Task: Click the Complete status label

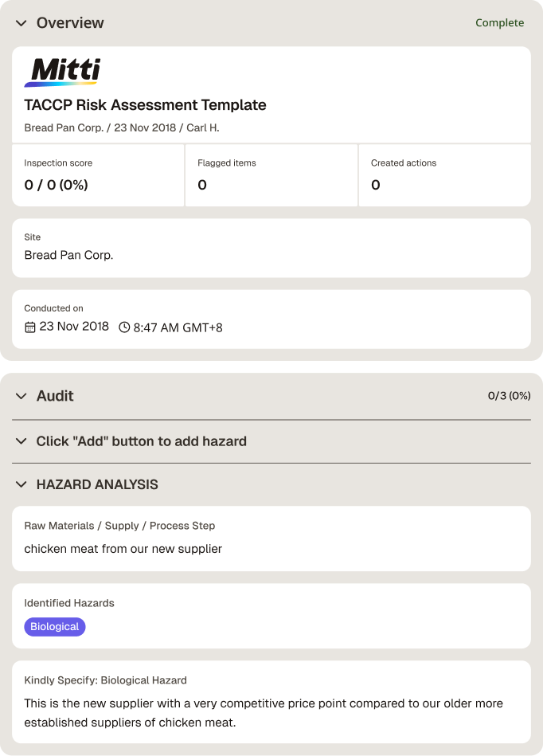Action: [x=500, y=22]
